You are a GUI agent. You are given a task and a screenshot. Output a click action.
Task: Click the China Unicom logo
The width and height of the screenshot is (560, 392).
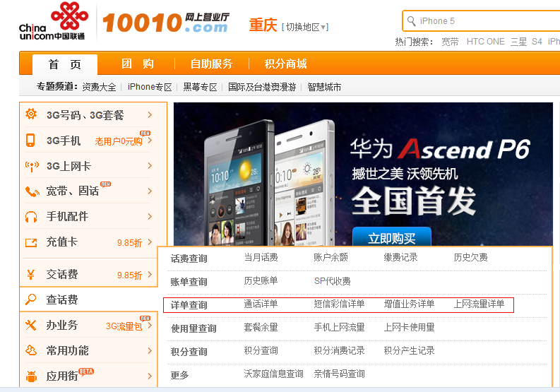[52, 21]
